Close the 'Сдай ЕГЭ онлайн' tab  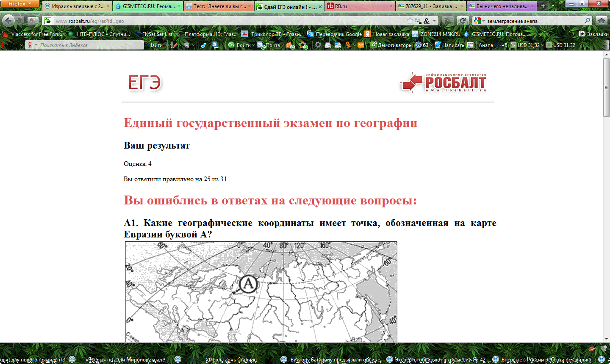pyautogui.click(x=320, y=7)
